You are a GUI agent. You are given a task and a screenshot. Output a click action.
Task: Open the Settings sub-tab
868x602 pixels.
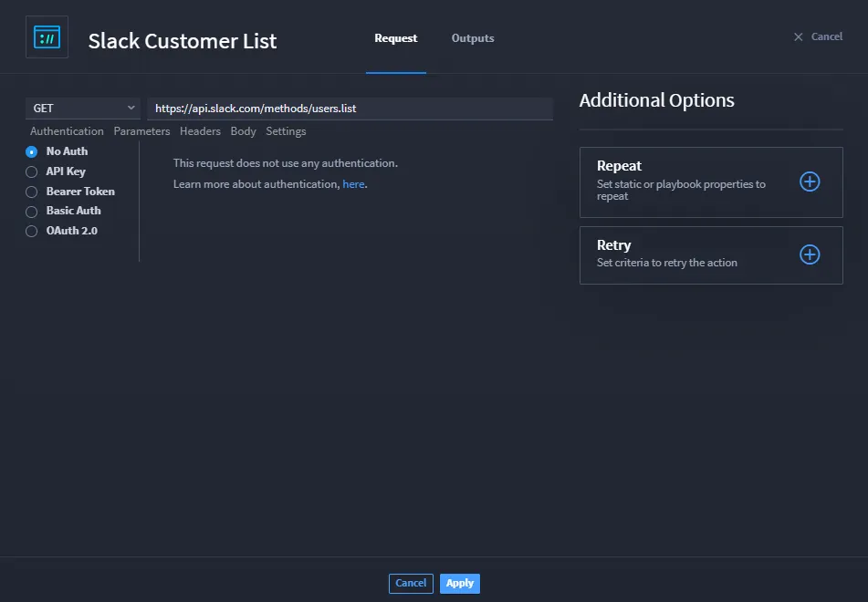tap(286, 131)
